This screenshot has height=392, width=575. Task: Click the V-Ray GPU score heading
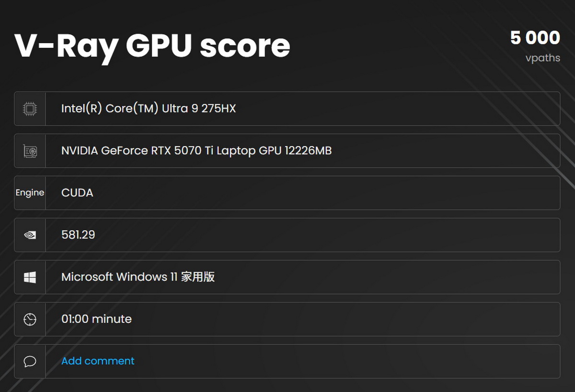tap(152, 46)
